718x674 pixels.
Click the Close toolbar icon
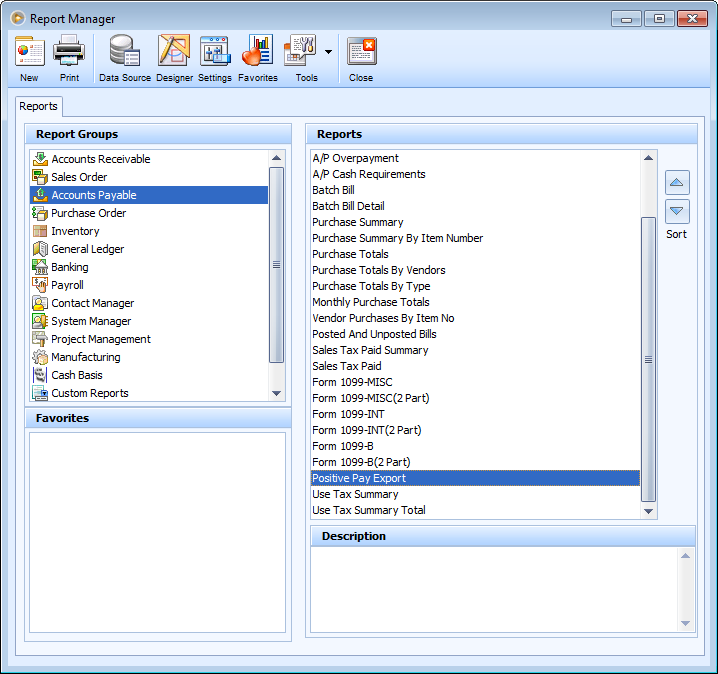point(361,58)
